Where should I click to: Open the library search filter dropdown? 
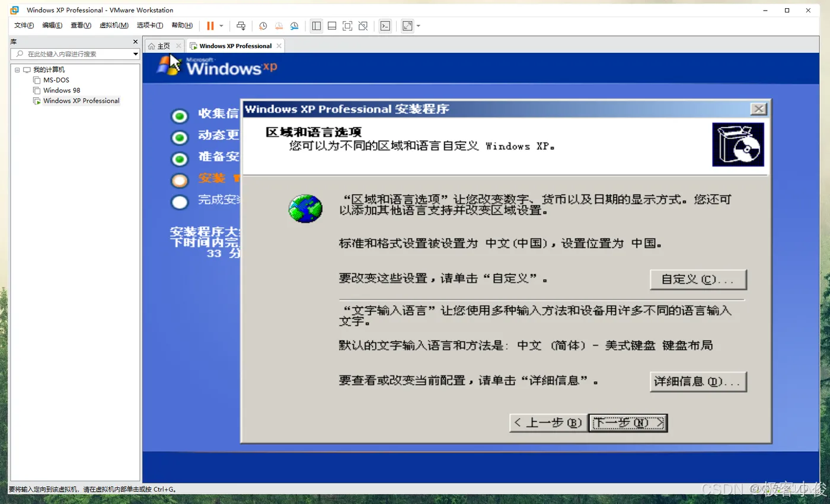tap(136, 54)
